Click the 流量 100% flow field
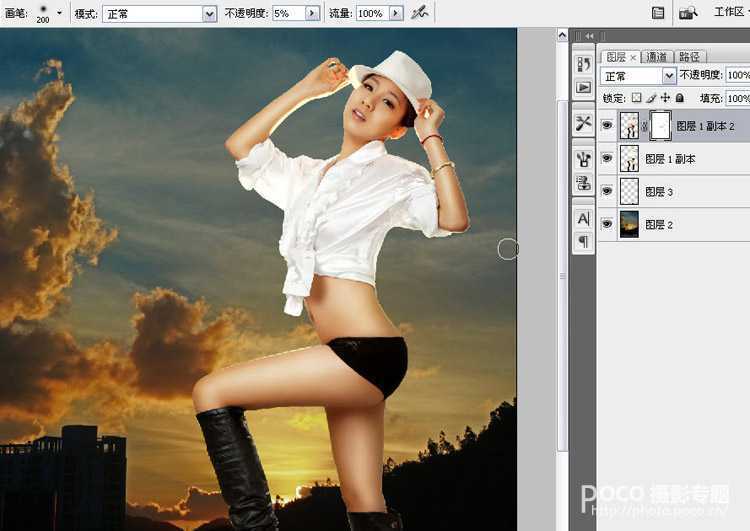The height and width of the screenshot is (531, 750). pyautogui.click(x=372, y=13)
